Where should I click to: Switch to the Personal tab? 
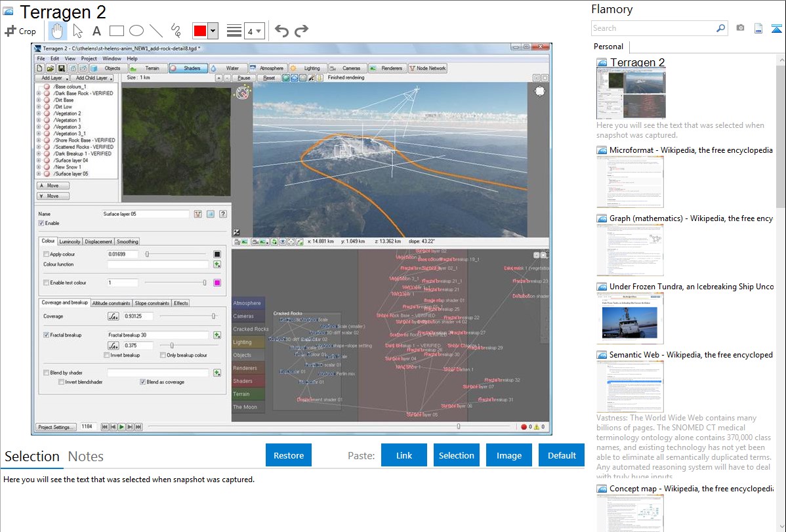pos(608,47)
